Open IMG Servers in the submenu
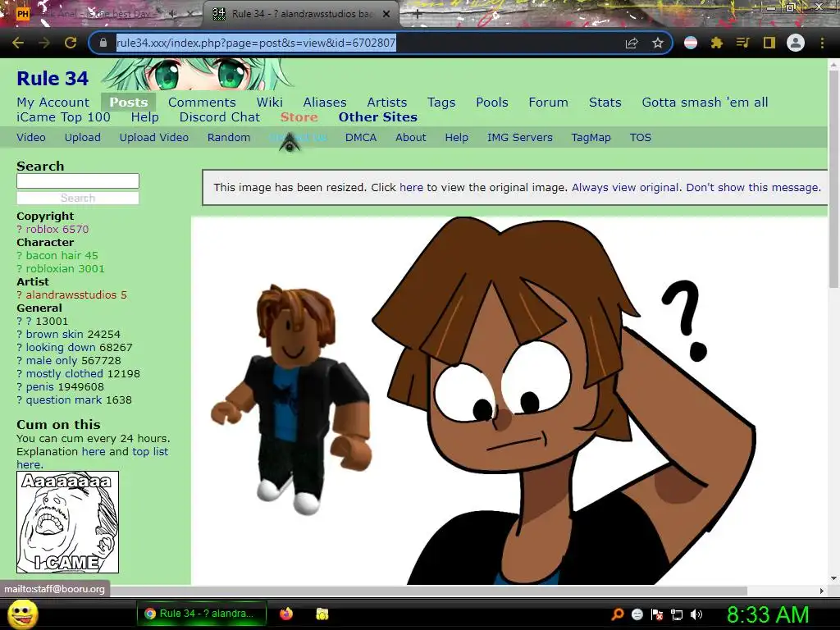840x630 pixels. coord(519,138)
